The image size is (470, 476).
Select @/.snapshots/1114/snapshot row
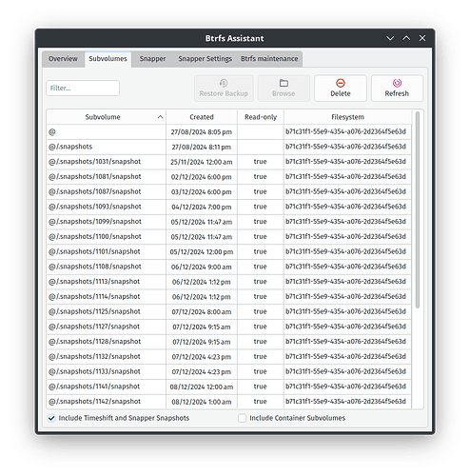point(229,297)
